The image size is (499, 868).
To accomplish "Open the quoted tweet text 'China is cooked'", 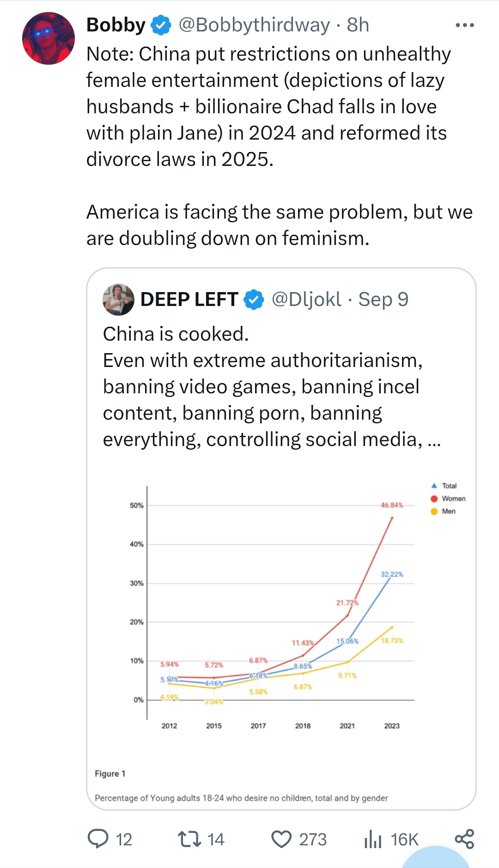I will [x=176, y=334].
